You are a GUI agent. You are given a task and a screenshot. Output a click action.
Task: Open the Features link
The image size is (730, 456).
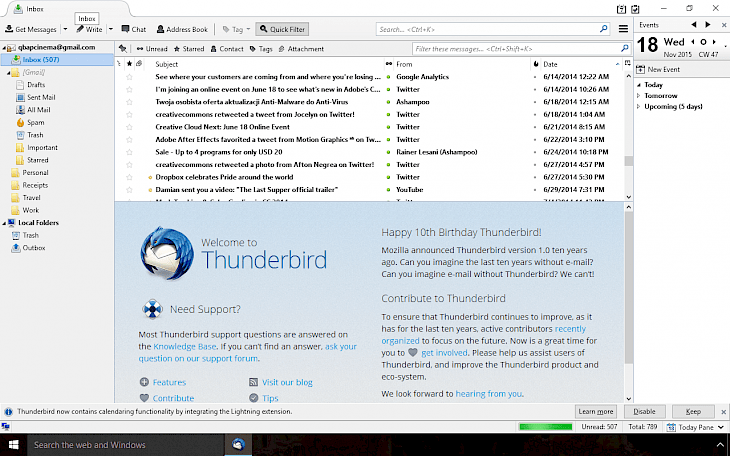click(169, 382)
